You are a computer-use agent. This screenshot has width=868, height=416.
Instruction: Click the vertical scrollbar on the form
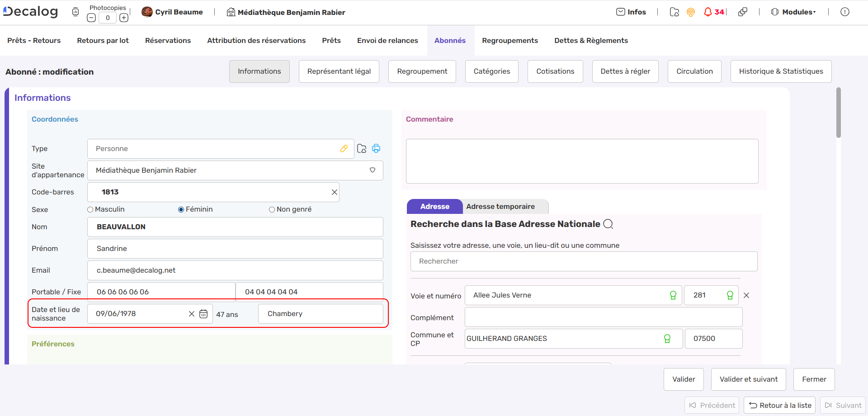(x=839, y=113)
